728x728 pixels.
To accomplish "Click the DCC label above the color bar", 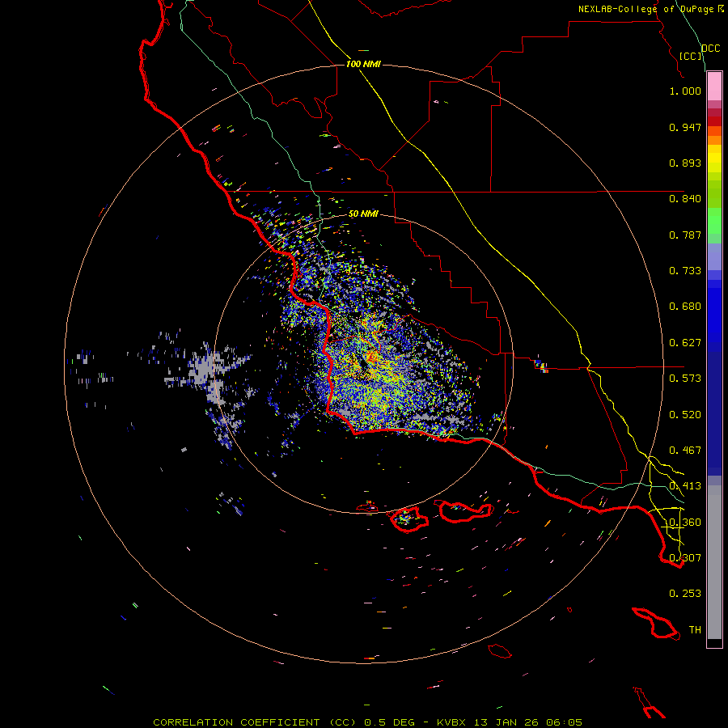I will (711, 49).
